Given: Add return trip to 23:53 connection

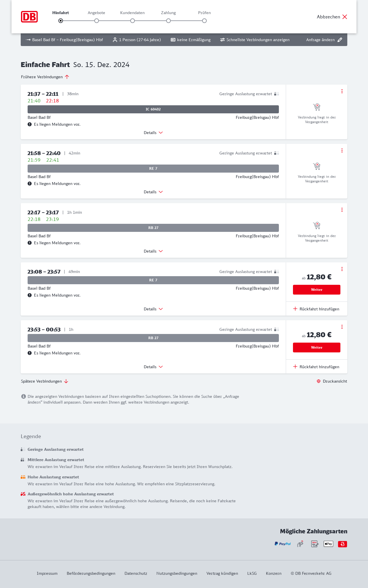Looking at the screenshot, I should [x=316, y=366].
